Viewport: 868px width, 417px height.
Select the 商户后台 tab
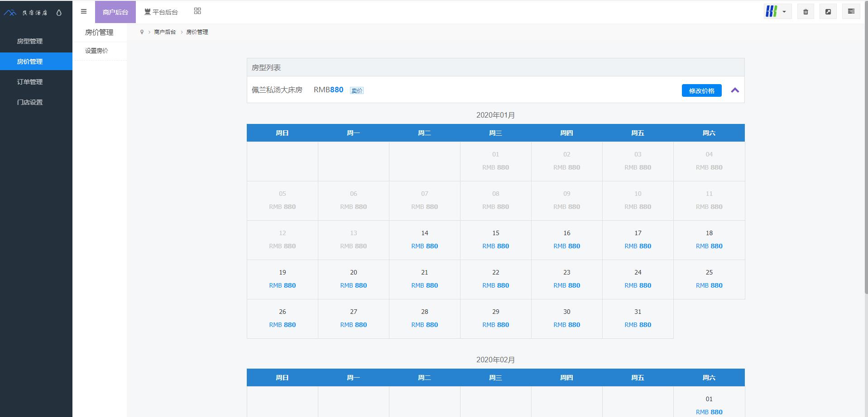115,12
